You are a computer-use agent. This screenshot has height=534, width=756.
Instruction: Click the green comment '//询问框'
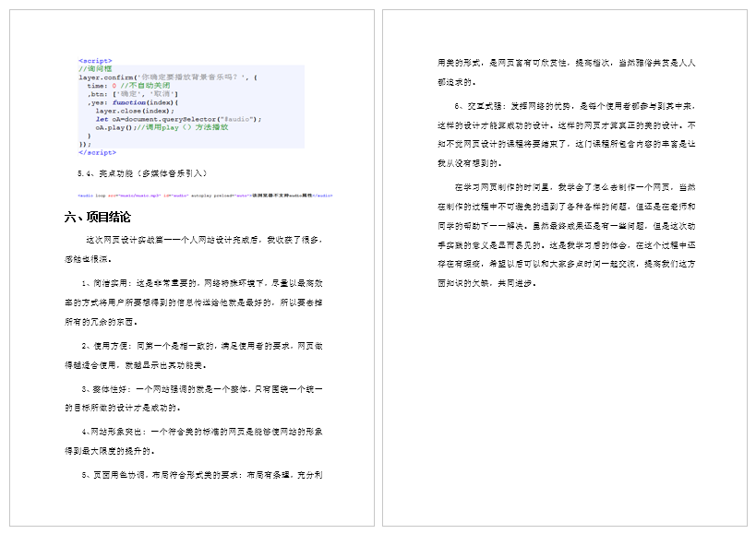click(x=95, y=69)
